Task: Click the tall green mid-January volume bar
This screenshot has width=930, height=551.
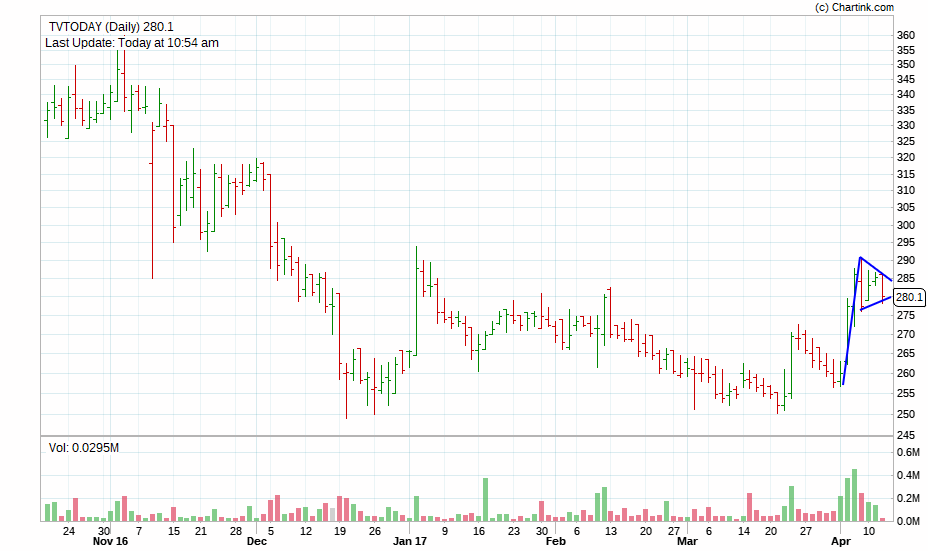Action: (486, 499)
